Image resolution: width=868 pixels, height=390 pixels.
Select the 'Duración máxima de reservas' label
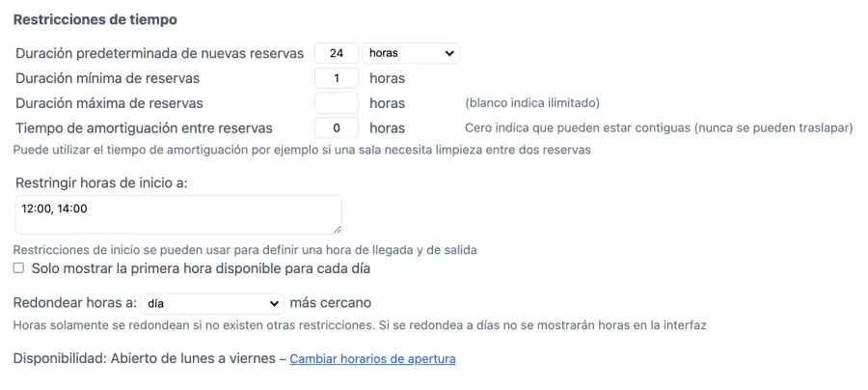109,103
